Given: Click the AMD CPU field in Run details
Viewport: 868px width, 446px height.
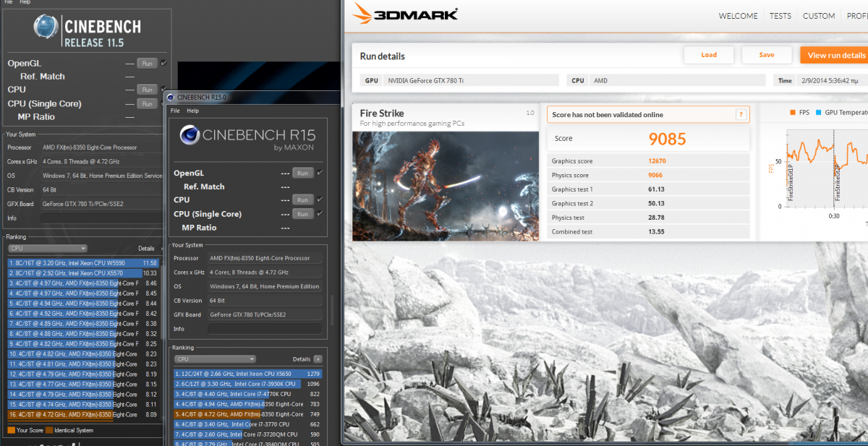Looking at the screenshot, I should [677, 81].
